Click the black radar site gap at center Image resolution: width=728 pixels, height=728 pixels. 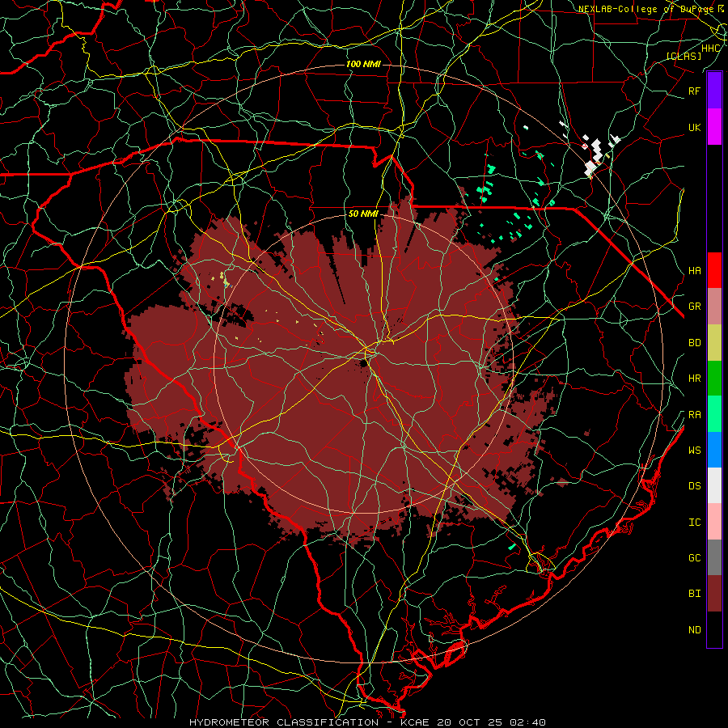pos(362,363)
